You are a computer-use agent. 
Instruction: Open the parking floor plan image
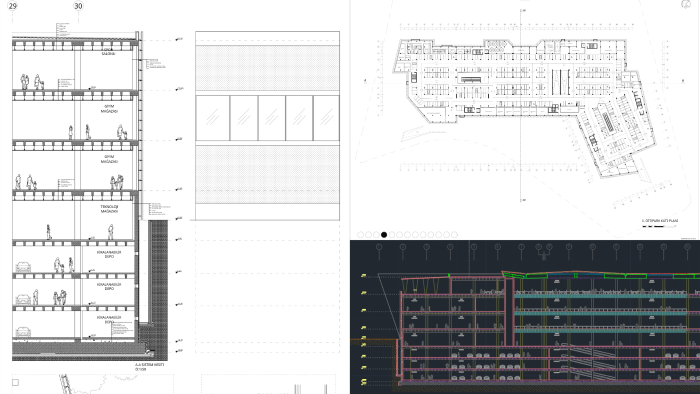point(525,120)
